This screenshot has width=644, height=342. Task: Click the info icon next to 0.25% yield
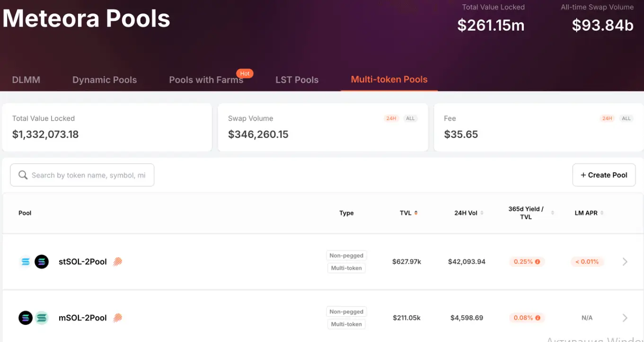coord(538,262)
